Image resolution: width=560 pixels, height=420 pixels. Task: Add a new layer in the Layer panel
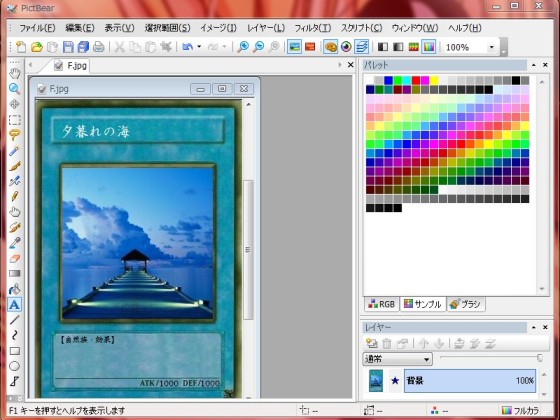coord(372,344)
